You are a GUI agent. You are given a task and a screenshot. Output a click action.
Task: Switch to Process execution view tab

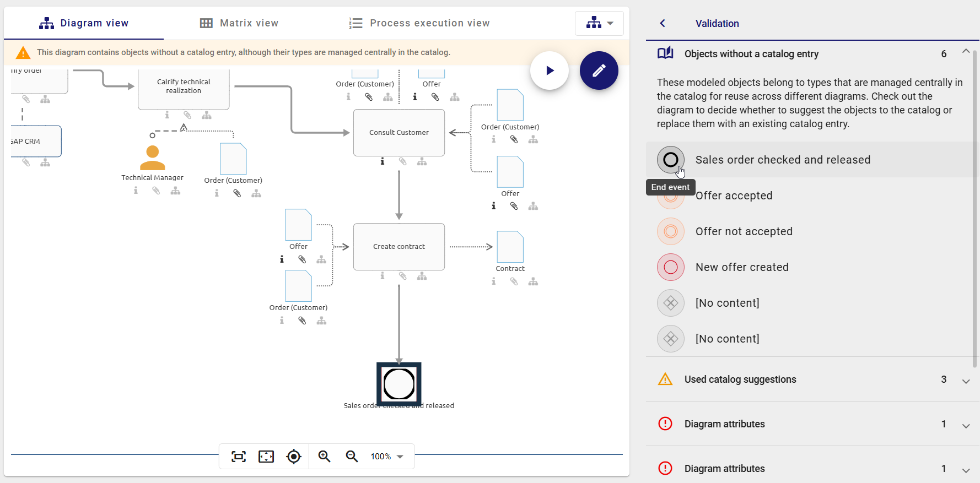point(419,23)
